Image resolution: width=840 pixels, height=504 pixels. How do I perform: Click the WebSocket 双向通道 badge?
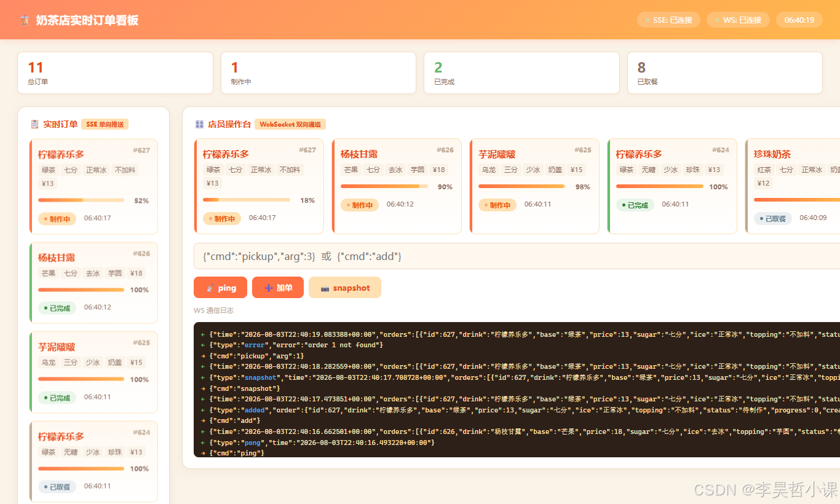(290, 124)
